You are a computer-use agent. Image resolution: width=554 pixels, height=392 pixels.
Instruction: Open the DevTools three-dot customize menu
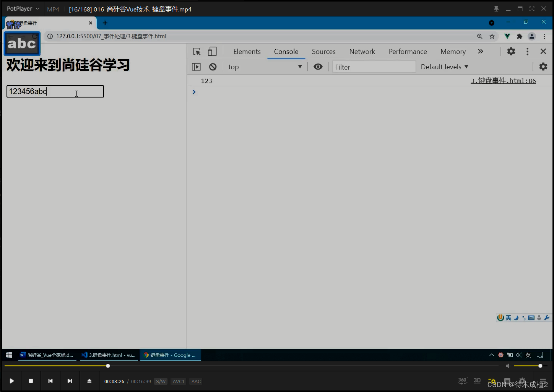point(527,51)
